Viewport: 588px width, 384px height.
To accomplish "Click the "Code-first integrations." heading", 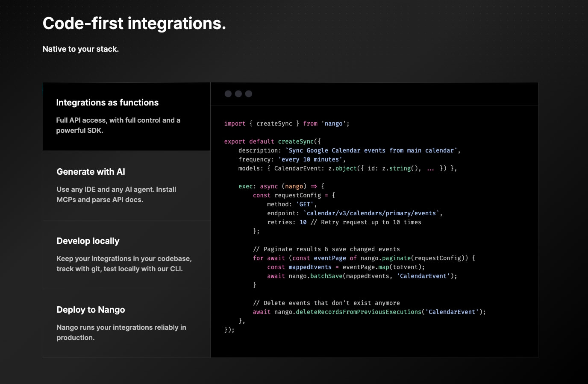I will click(134, 23).
